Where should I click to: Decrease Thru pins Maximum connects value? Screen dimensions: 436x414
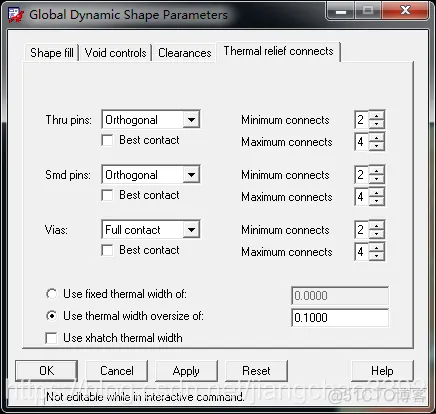(x=377, y=146)
